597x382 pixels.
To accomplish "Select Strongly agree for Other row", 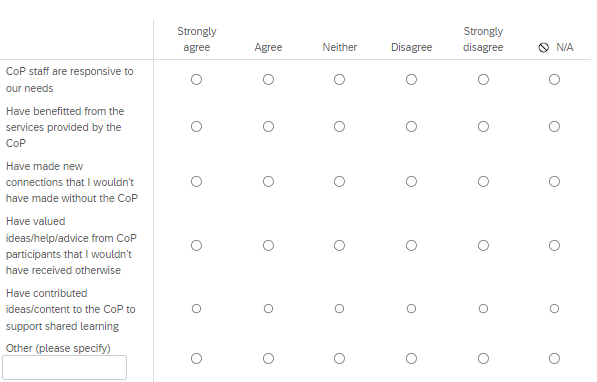I will tap(196, 358).
